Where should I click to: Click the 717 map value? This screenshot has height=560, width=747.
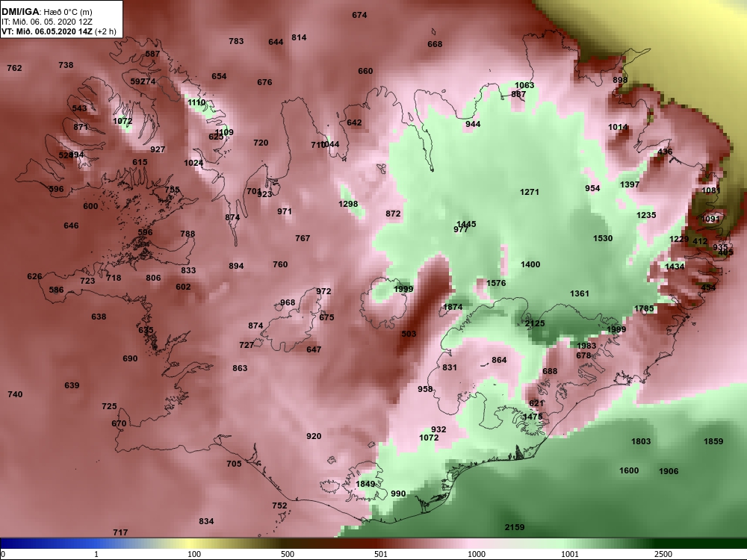[x=120, y=532]
